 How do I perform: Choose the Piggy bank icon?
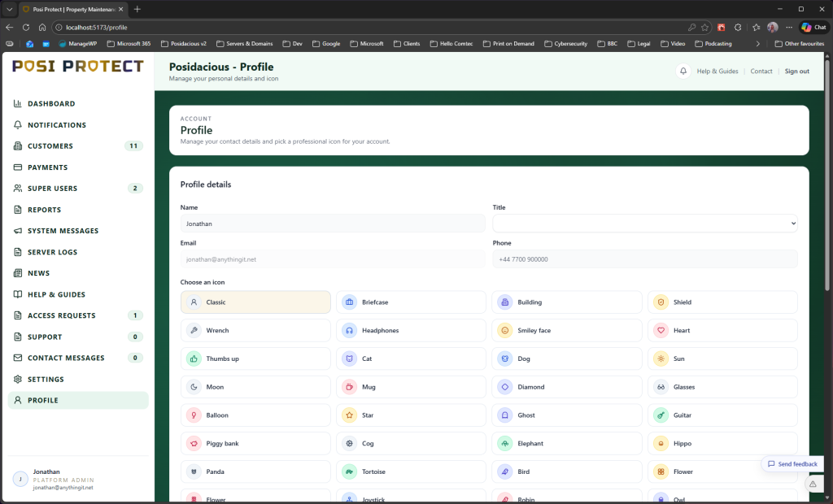255,444
